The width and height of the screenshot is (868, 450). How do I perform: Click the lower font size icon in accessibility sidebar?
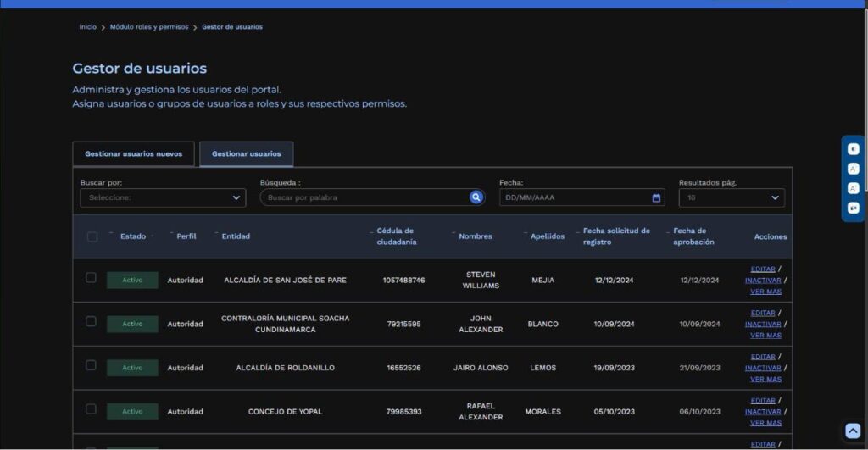pos(853,188)
